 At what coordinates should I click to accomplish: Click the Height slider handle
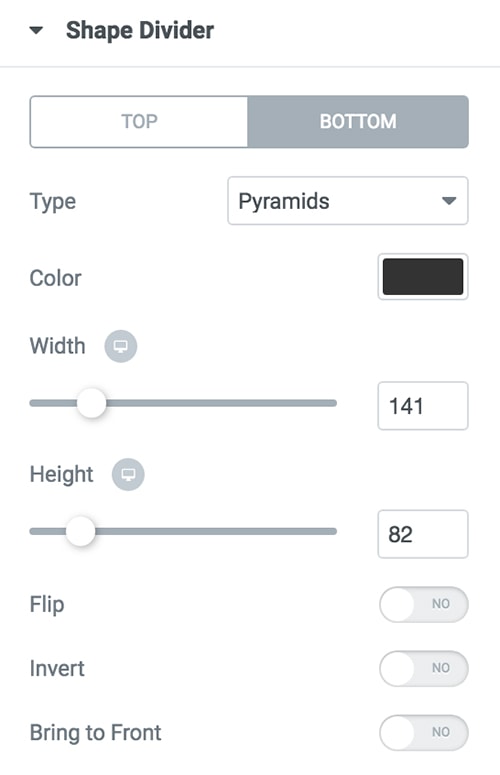point(81,531)
